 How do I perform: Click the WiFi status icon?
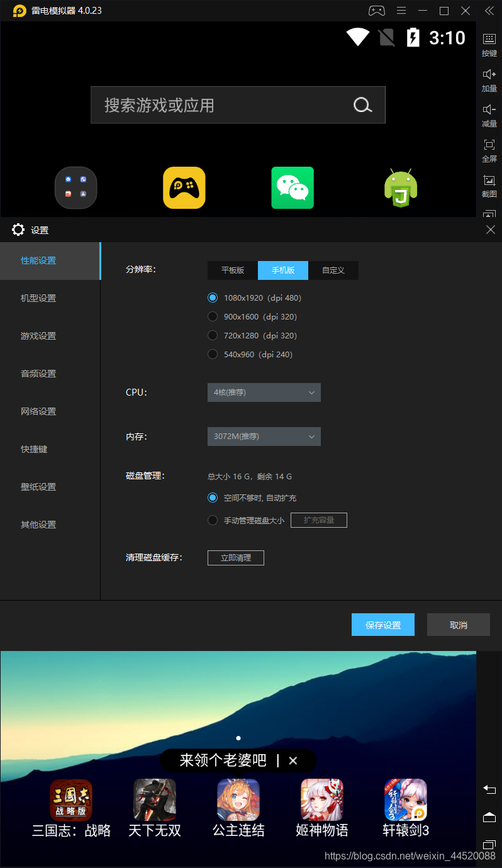coord(358,37)
